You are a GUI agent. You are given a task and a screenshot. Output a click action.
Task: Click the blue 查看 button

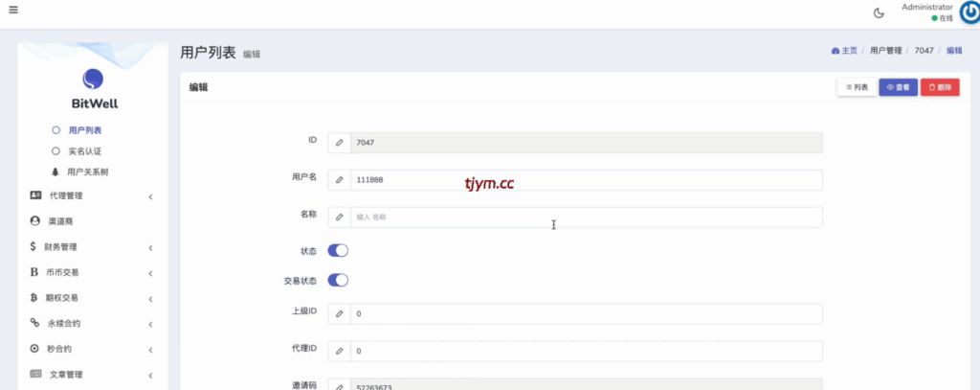click(x=898, y=87)
